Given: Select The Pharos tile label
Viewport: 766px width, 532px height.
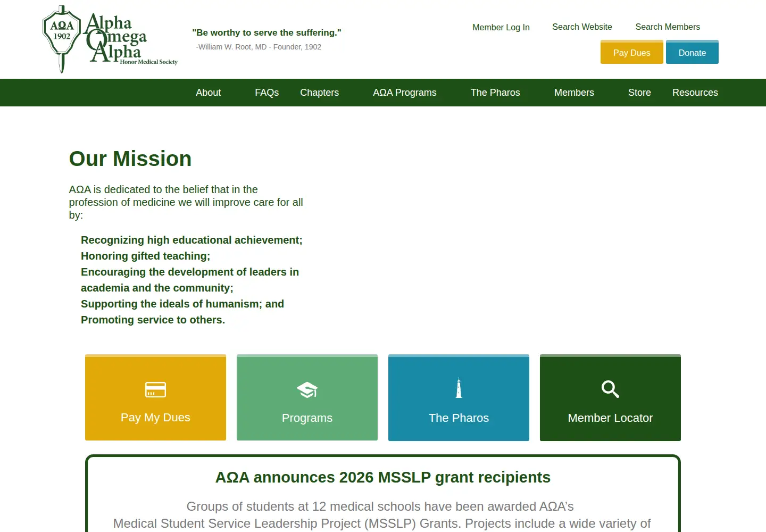Looking at the screenshot, I should [x=459, y=418].
